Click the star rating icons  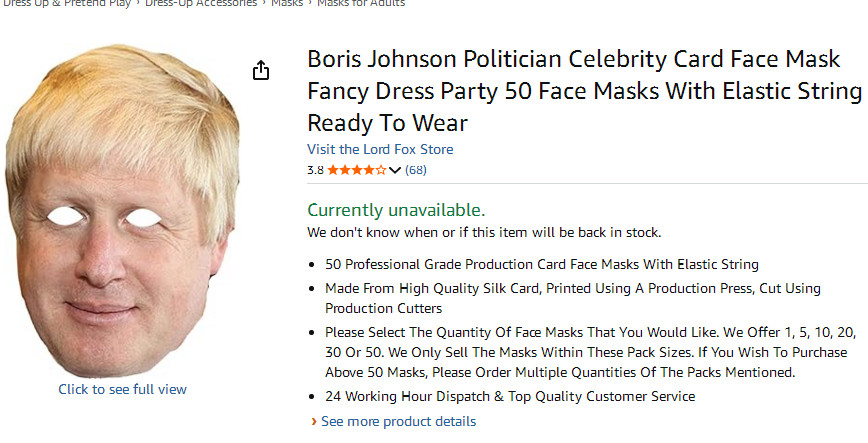(x=356, y=170)
